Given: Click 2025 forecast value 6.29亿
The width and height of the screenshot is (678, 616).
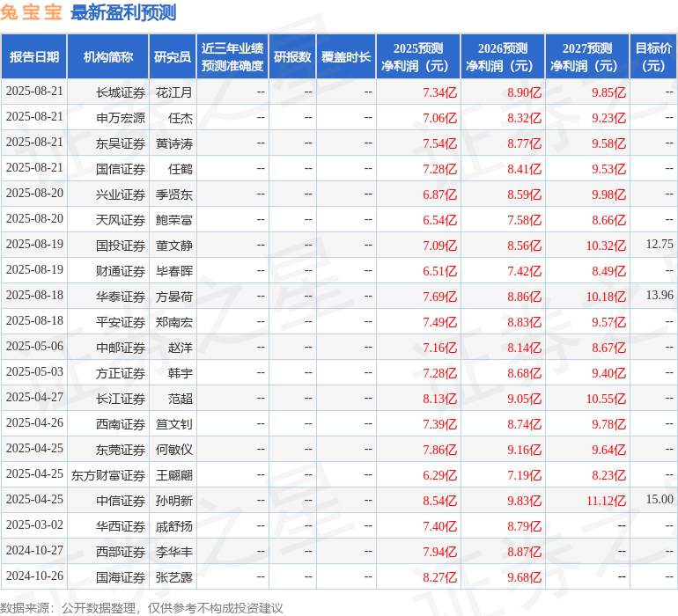Looking at the screenshot, I should click(x=439, y=475).
